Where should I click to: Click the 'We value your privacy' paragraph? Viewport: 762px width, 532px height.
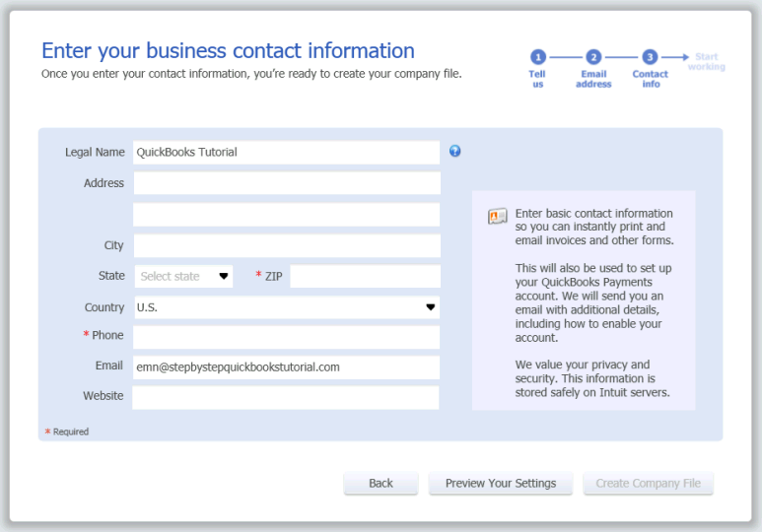click(592, 378)
